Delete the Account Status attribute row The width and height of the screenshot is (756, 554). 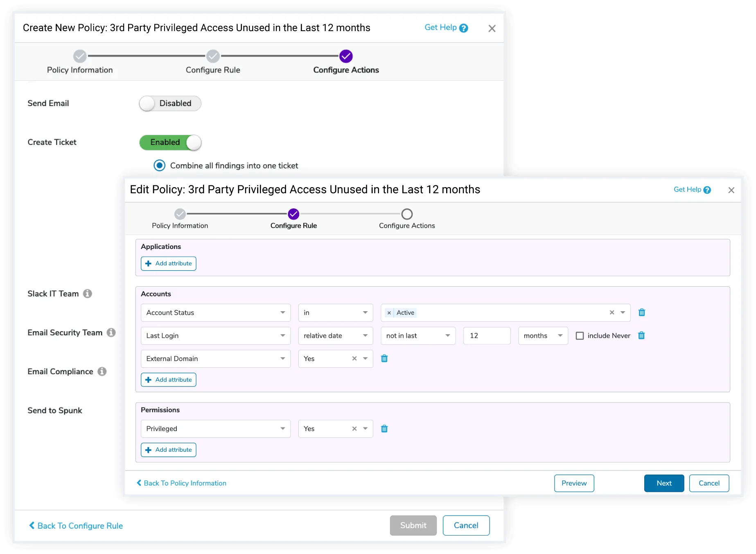point(642,312)
